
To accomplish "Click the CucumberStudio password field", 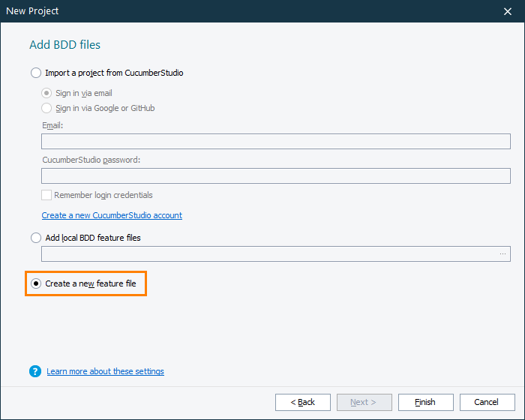I will [x=275, y=176].
